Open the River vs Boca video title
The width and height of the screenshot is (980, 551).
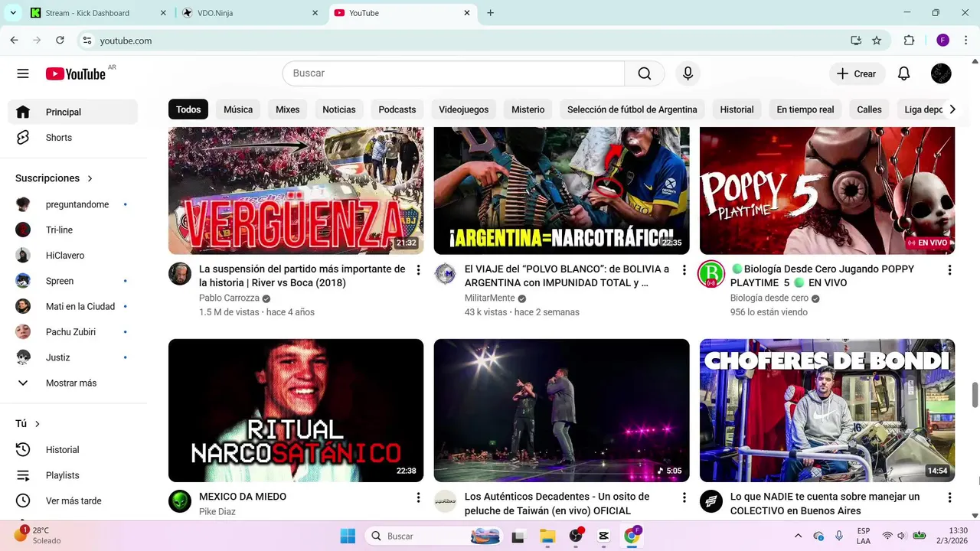click(x=302, y=276)
